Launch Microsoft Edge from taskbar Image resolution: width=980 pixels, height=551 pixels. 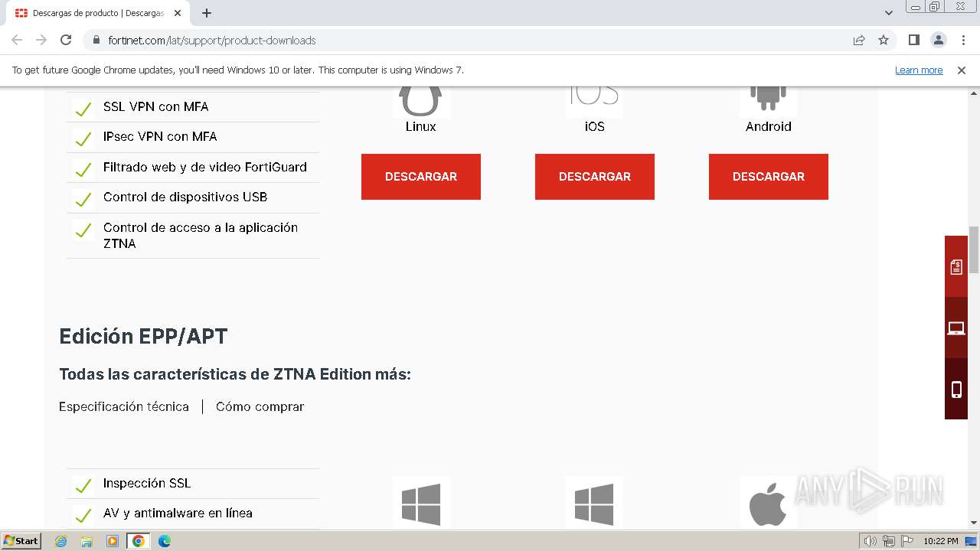pos(165,541)
